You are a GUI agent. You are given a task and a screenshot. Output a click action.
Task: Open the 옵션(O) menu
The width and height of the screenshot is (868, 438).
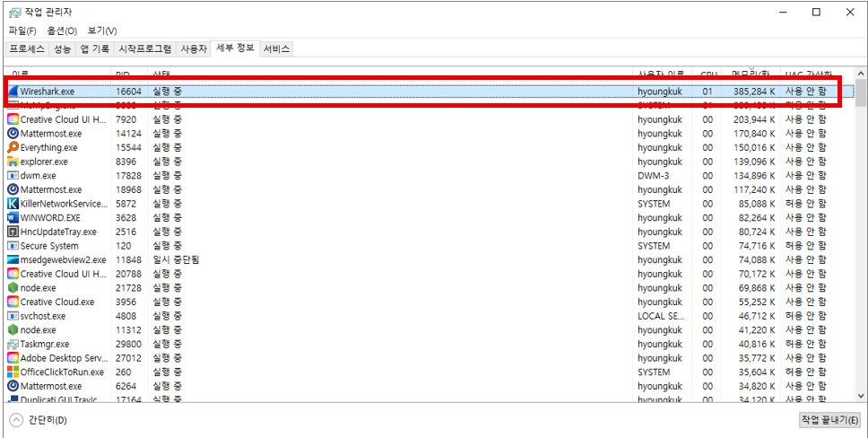click(x=62, y=31)
